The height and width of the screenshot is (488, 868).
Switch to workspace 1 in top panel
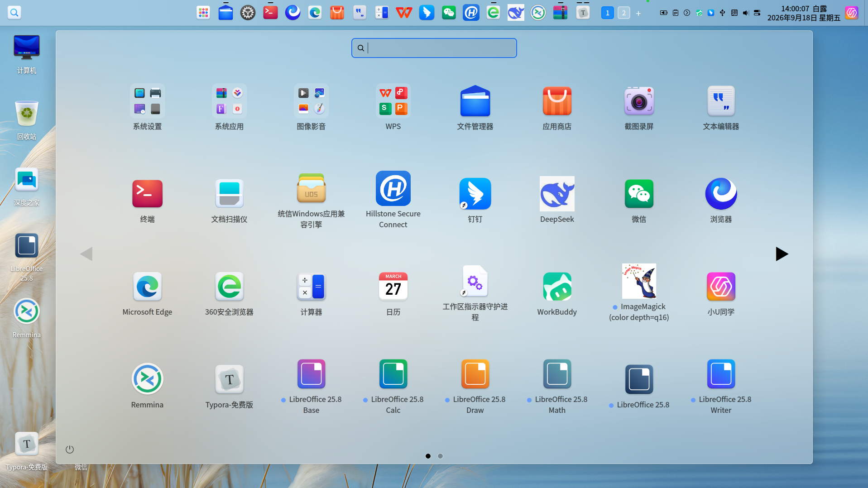tap(607, 13)
